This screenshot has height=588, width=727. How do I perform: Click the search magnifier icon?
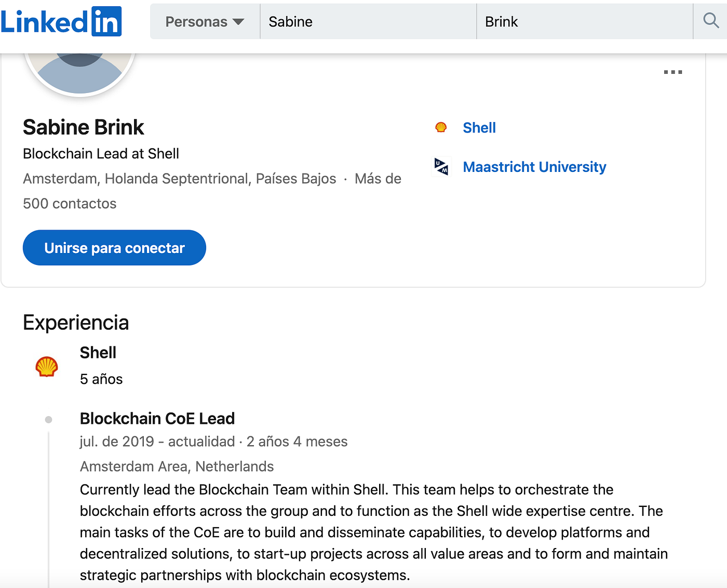pyautogui.click(x=711, y=21)
